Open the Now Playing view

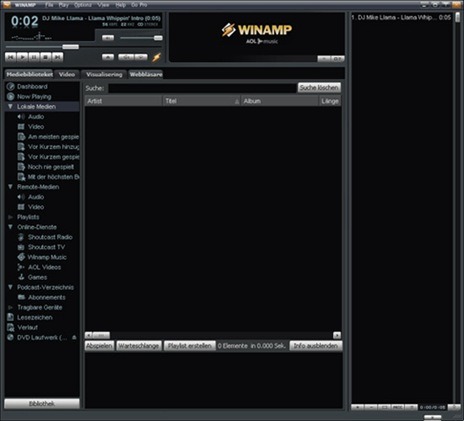(x=34, y=97)
